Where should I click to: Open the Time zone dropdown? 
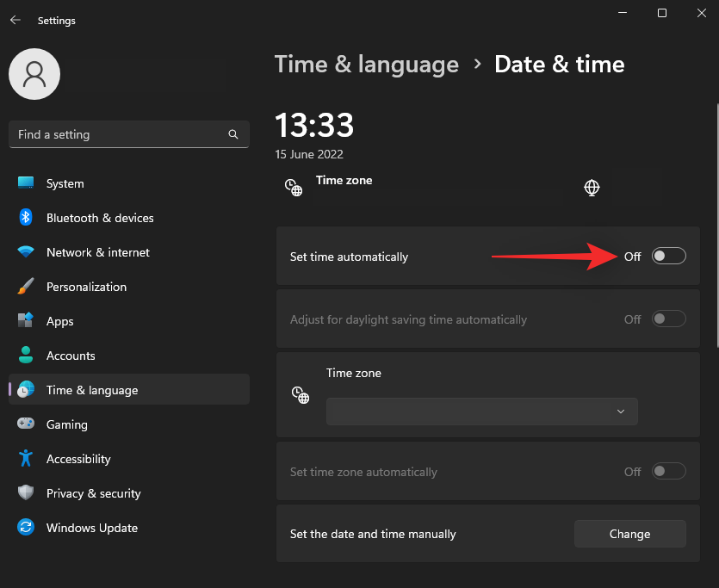(x=481, y=412)
